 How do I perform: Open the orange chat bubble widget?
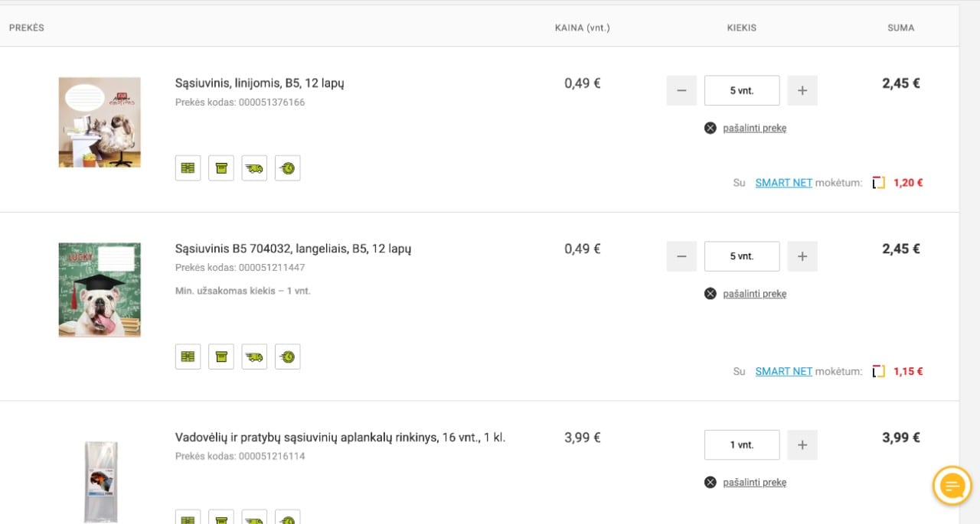[x=952, y=486]
